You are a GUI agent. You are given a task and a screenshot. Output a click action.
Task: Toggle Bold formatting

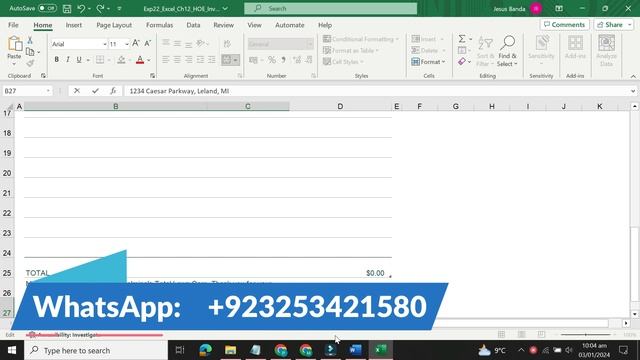[56, 60]
